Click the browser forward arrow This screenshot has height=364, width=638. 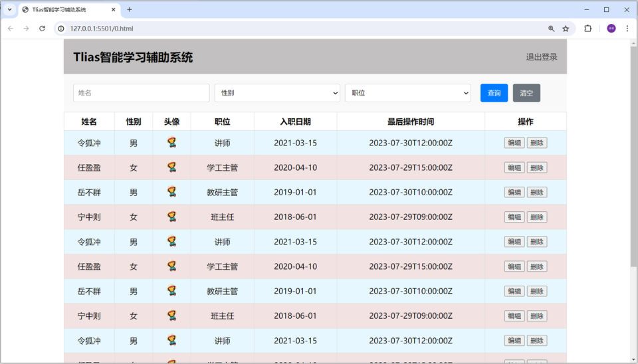pyautogui.click(x=26, y=29)
